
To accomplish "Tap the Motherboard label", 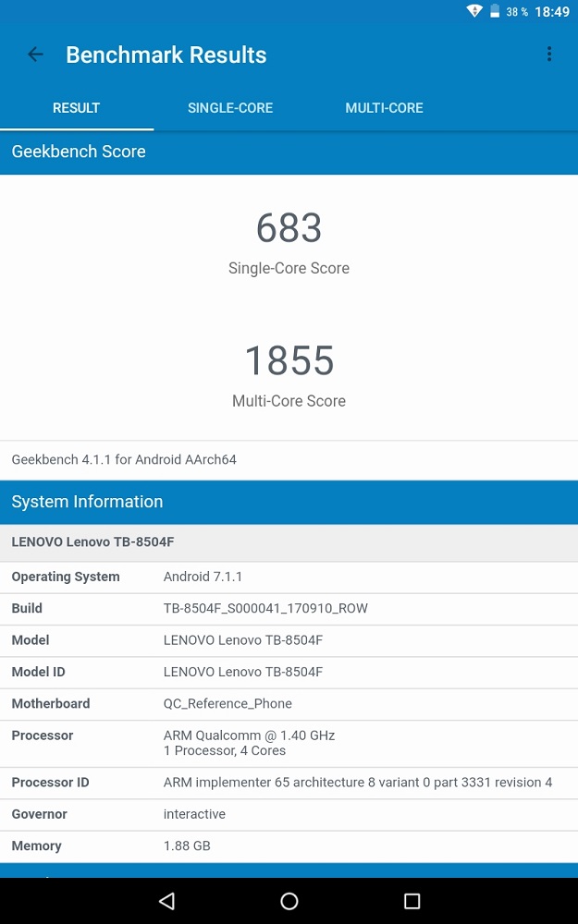I will [x=51, y=703].
